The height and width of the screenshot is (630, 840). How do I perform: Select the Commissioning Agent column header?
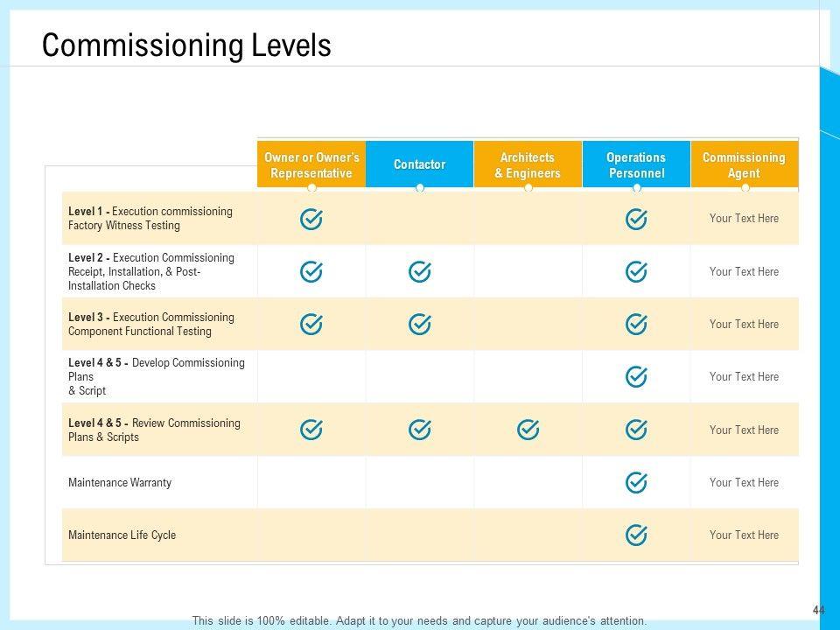tap(744, 164)
